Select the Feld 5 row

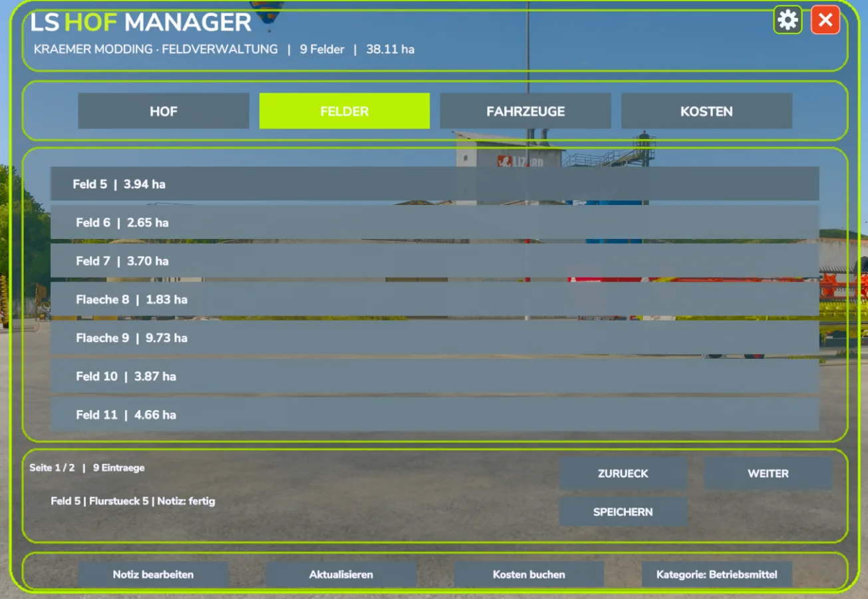click(435, 184)
